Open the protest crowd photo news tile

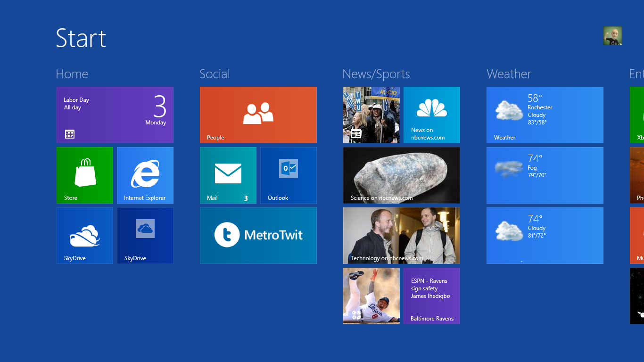(372, 115)
